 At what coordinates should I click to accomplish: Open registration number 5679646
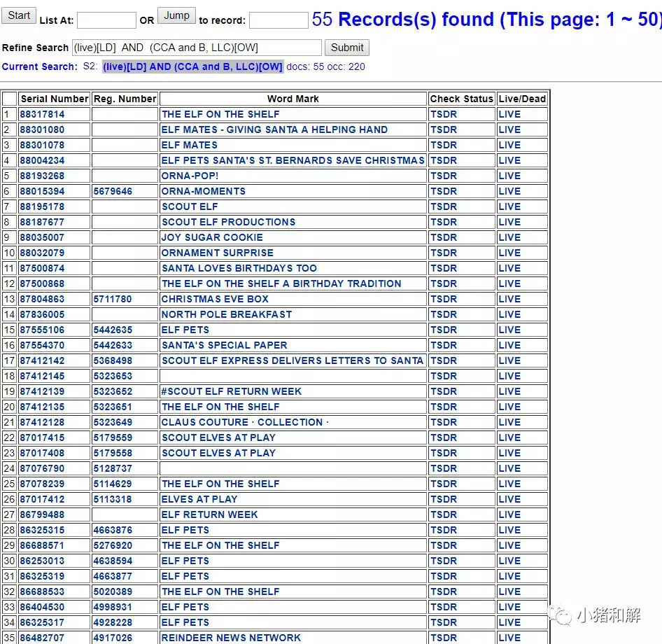[113, 191]
